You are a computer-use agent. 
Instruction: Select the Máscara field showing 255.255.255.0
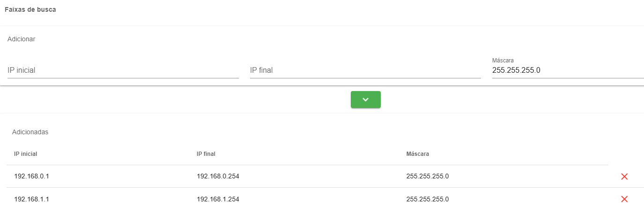click(x=568, y=70)
